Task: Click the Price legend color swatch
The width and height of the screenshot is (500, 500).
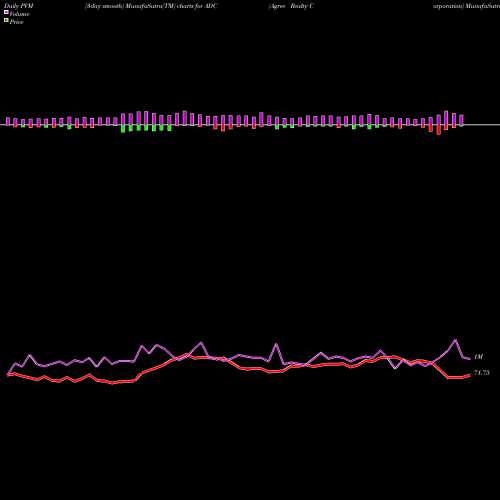Action: [x=6, y=21]
